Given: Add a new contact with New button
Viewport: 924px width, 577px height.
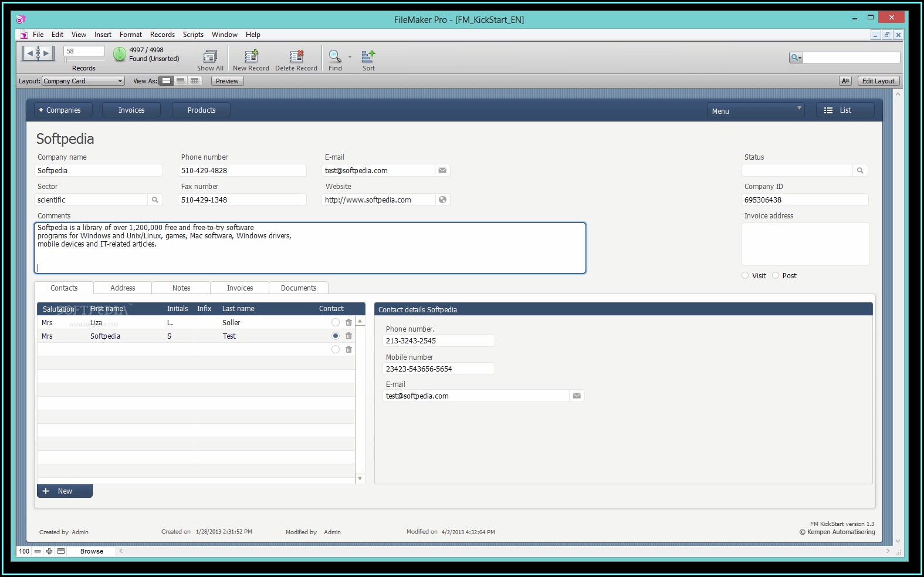Looking at the screenshot, I should click(65, 491).
